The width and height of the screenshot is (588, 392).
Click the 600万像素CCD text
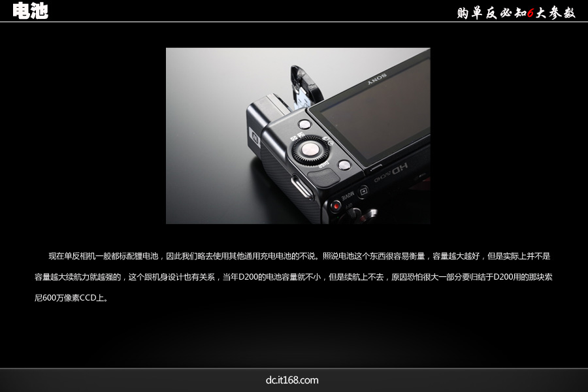tap(72, 298)
